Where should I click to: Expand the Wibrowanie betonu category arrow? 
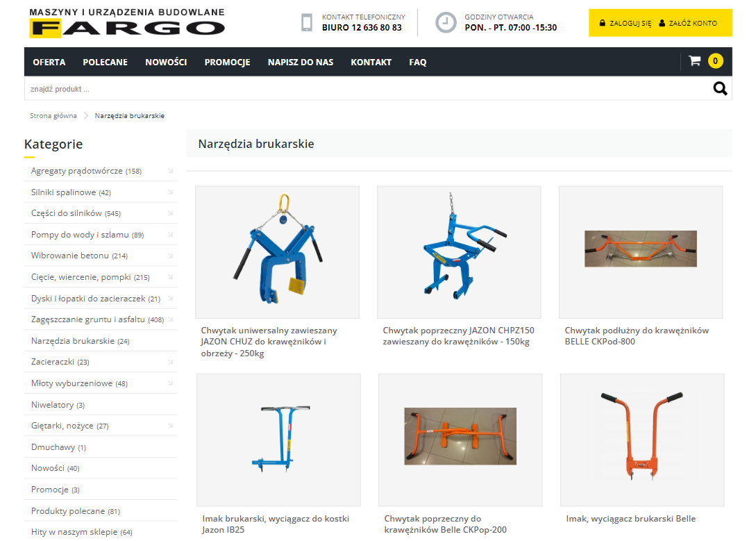point(170,256)
